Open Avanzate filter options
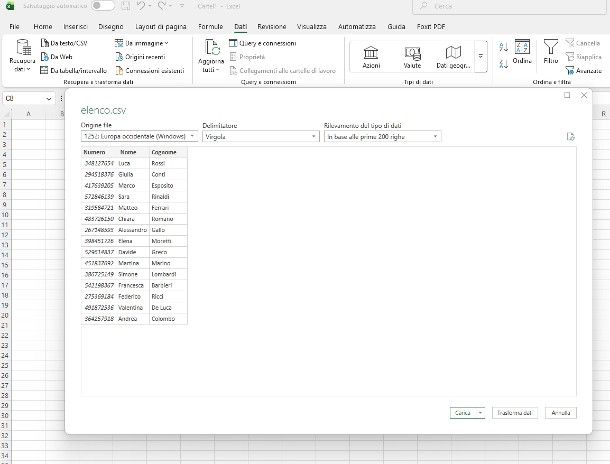 coord(584,70)
